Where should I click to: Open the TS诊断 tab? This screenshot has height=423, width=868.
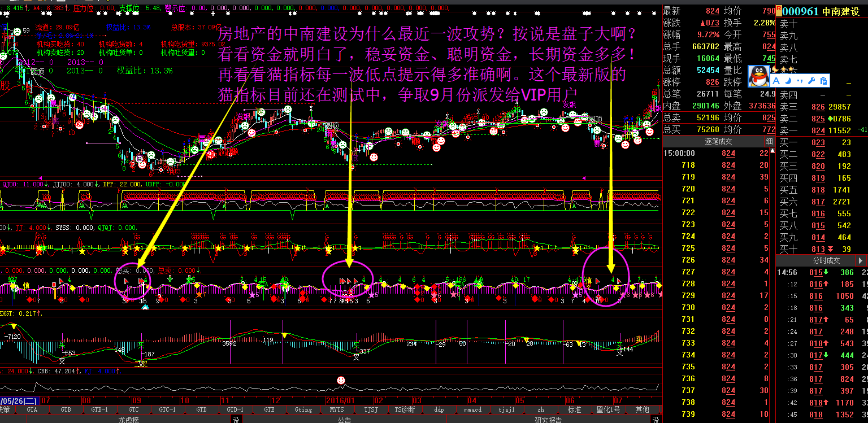pos(405,409)
